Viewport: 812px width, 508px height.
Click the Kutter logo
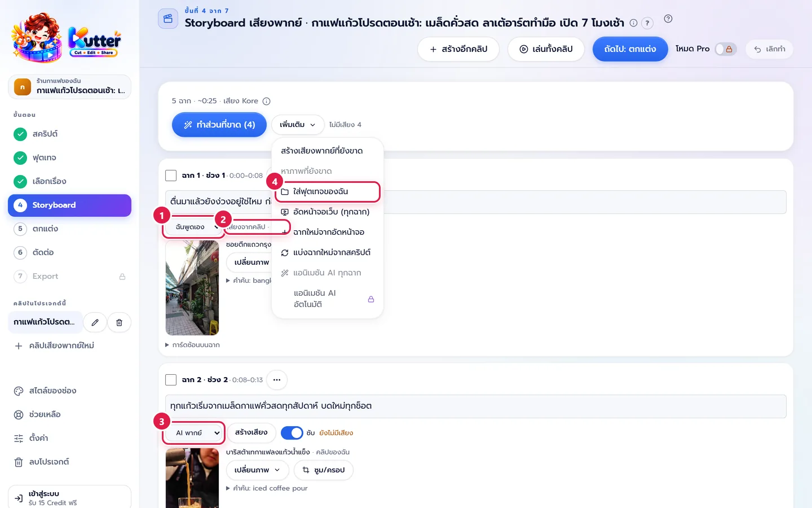click(67, 37)
